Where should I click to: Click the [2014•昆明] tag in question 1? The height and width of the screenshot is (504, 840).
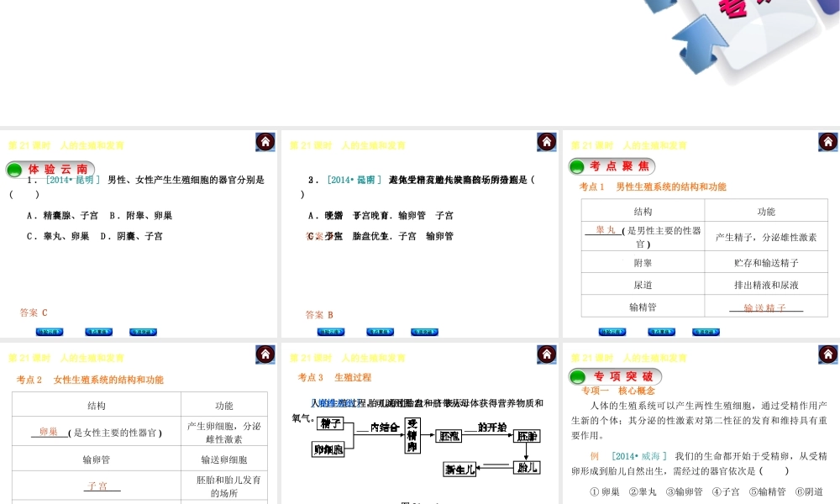click(73, 180)
